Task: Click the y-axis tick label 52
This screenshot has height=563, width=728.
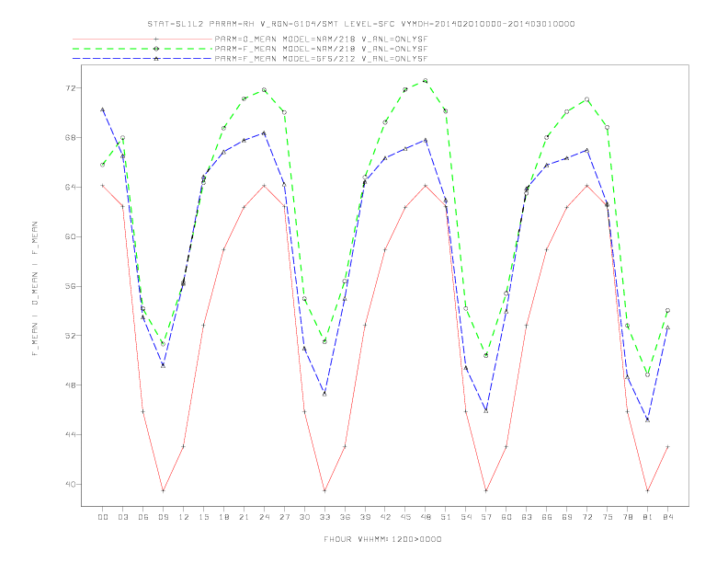Action: (x=71, y=336)
